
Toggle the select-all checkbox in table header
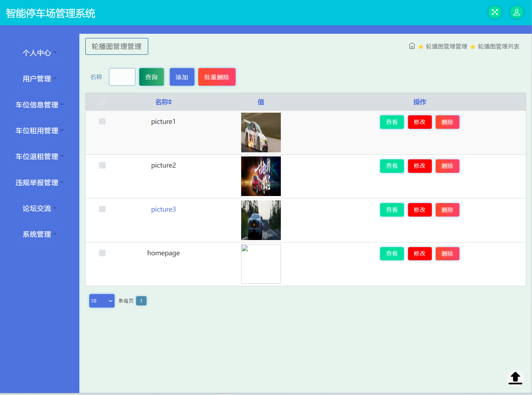click(x=102, y=102)
